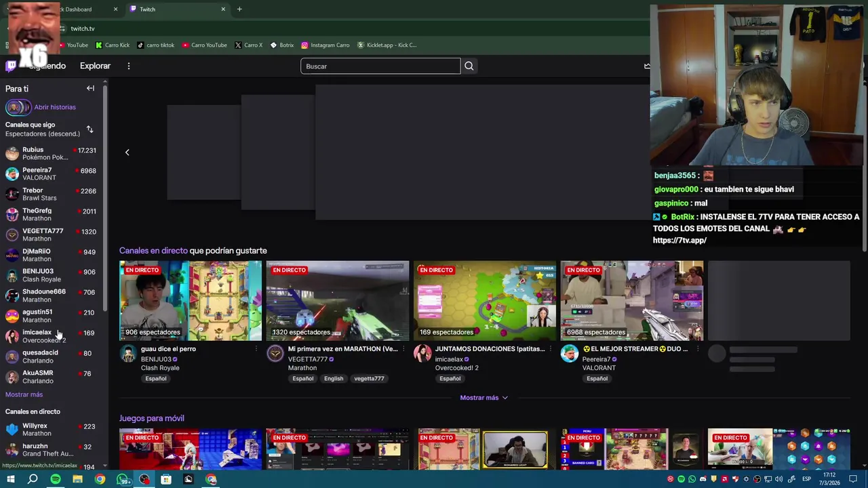This screenshot has width=868, height=488.
Task: Click Peereira7 avatar under stream card
Action: click(x=569, y=353)
